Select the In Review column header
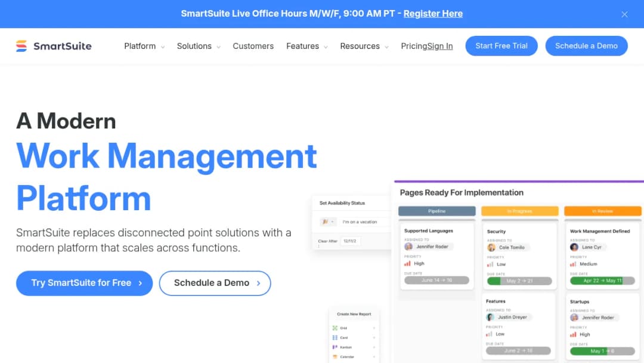Viewport: 644px width, 363px height. (x=602, y=211)
